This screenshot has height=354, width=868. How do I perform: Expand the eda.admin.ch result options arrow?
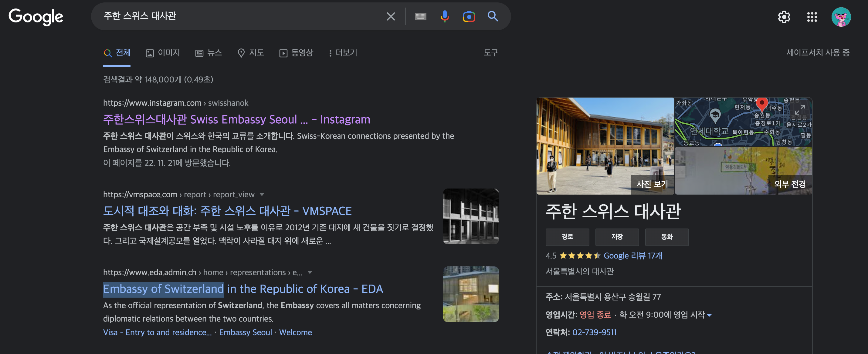pyautogui.click(x=310, y=272)
